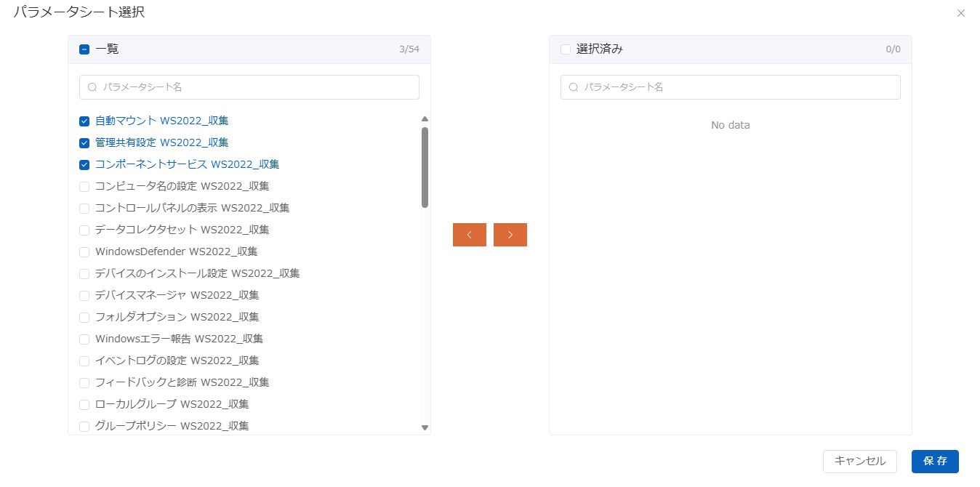Click search icon in 選択済み search box
The width and height of the screenshot is (980, 487).
[574, 87]
